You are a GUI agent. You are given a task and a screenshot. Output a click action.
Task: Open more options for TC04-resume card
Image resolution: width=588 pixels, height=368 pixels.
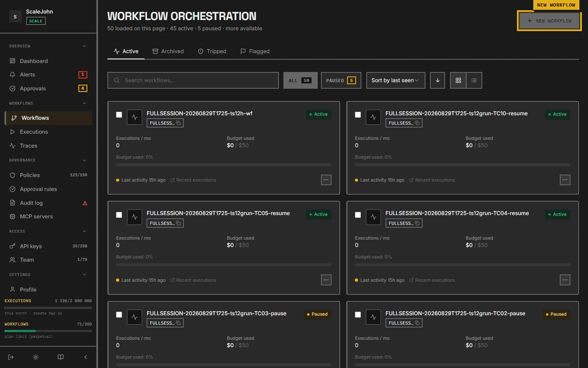click(565, 280)
